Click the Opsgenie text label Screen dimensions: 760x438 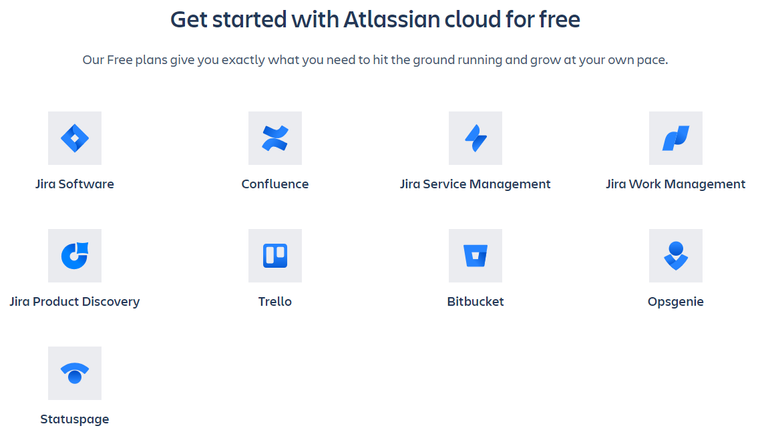pos(675,302)
